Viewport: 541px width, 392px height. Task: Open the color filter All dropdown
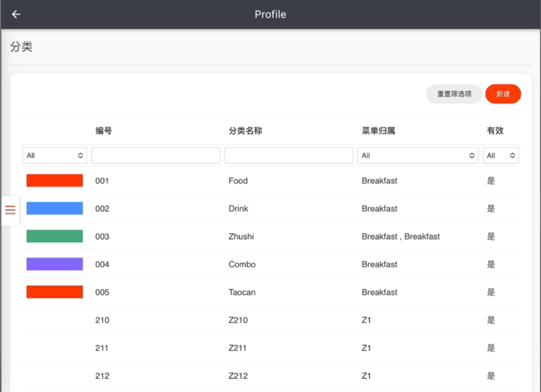(54, 155)
